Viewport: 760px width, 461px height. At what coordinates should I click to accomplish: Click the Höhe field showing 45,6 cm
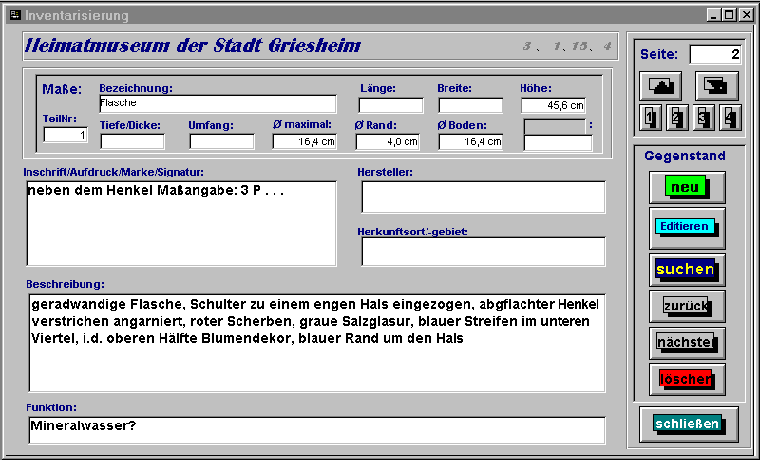pos(553,105)
